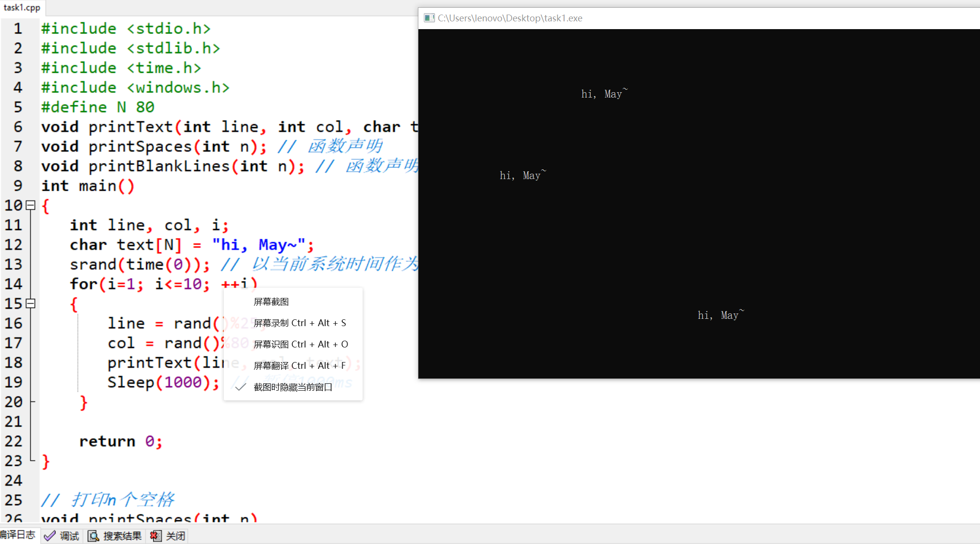980x544 pixels.
Task: Choose 屏幕录制 Ctrl+Alt+S menu entry
Action: [299, 323]
